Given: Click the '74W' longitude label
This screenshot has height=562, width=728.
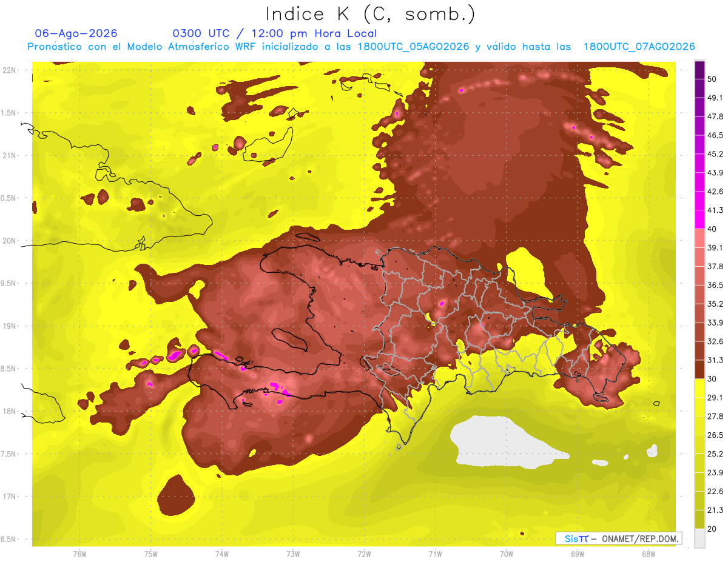Looking at the screenshot, I should click(x=222, y=554).
